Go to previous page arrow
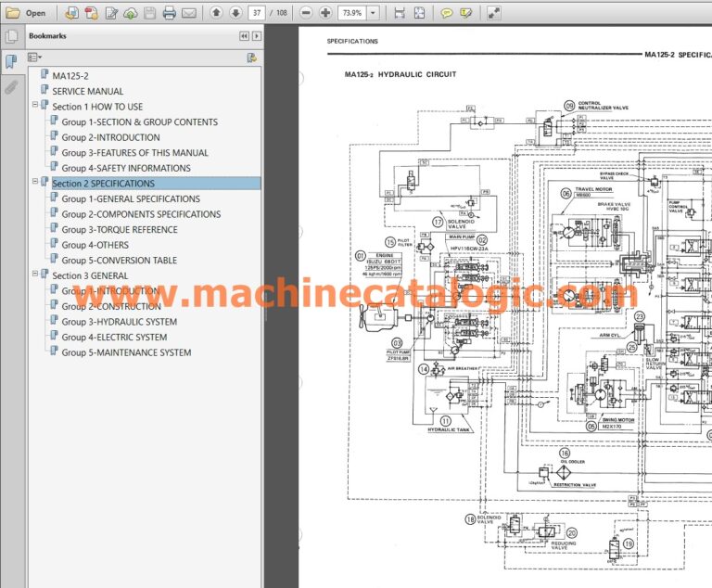The width and height of the screenshot is (712, 588). (217, 13)
